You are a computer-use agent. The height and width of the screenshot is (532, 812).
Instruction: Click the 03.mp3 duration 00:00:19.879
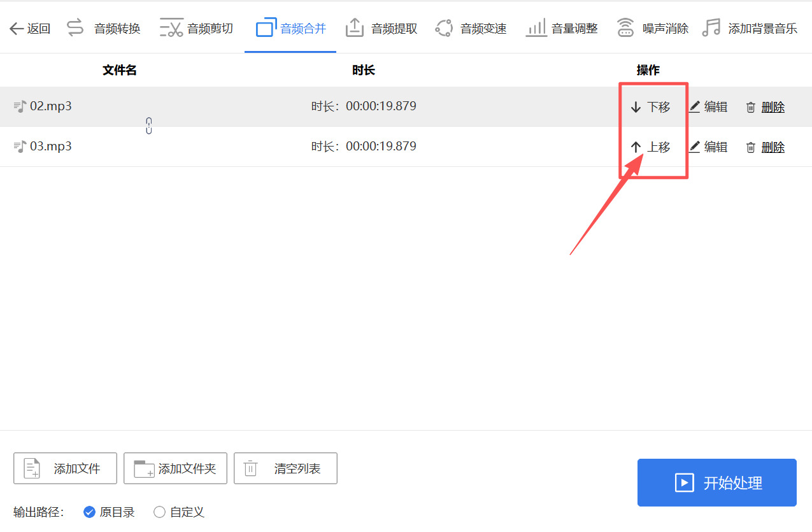tap(381, 146)
